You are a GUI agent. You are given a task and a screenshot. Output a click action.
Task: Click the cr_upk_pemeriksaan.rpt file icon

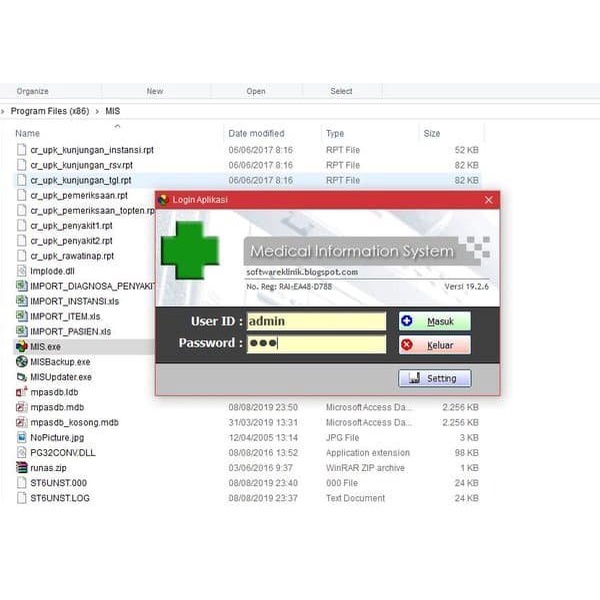(22, 195)
